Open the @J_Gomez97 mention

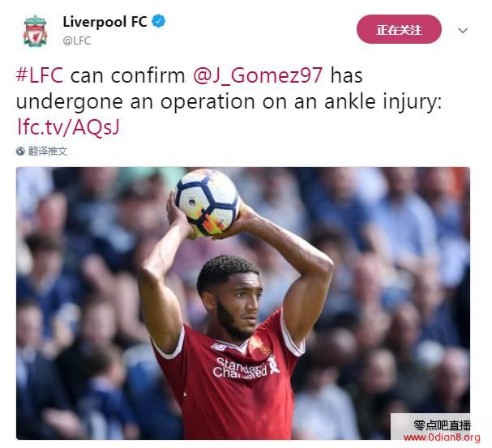pos(258,76)
